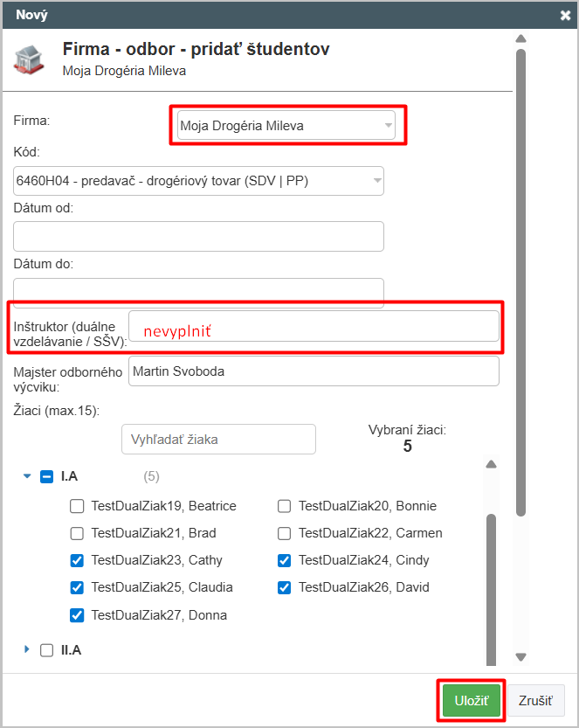Save the form with Uložiť
Screen dimensions: 579x728
click(x=471, y=700)
